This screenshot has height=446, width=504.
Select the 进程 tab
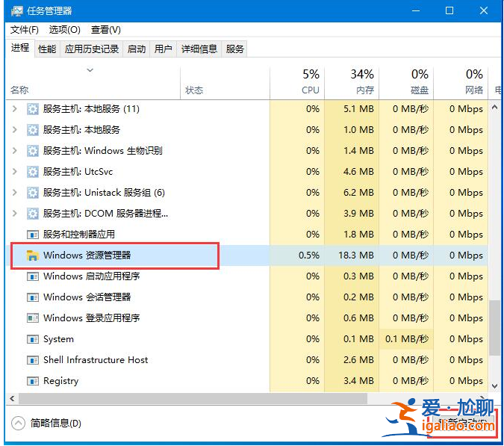click(x=20, y=48)
